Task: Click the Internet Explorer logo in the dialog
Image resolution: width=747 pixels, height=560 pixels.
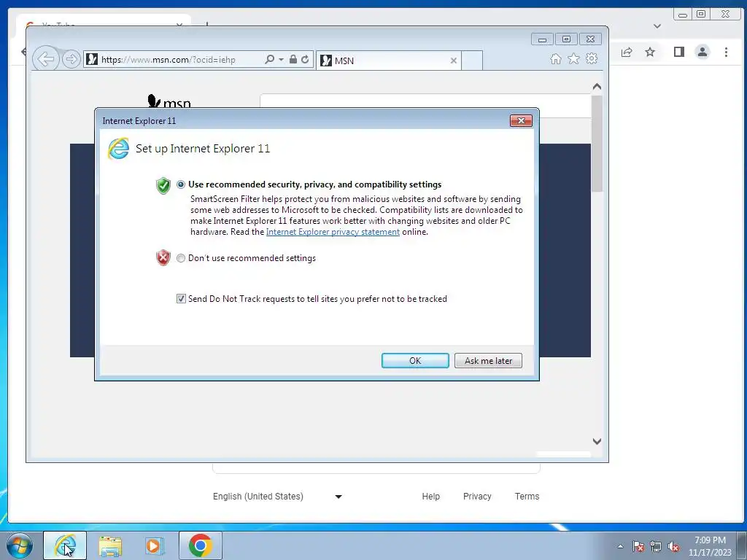Action: [119, 149]
